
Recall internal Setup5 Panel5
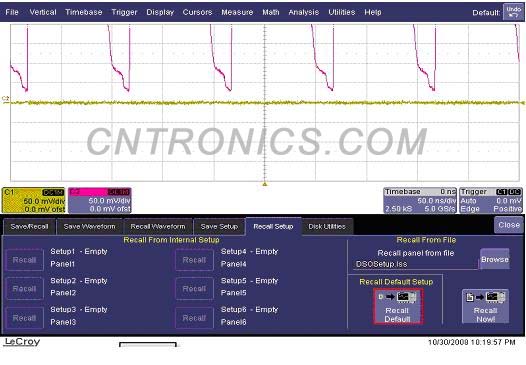[194, 289]
